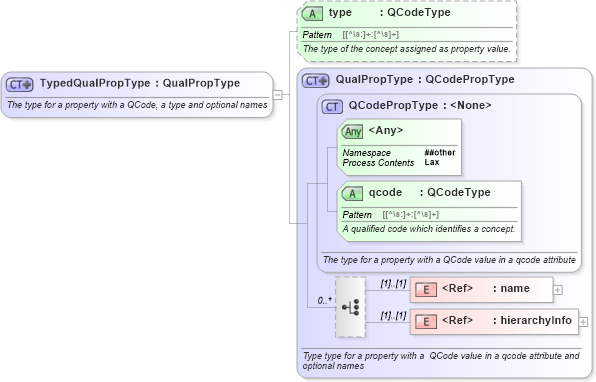Click the Namespace ##other value
This screenshot has width=596, height=382.
[x=440, y=152]
